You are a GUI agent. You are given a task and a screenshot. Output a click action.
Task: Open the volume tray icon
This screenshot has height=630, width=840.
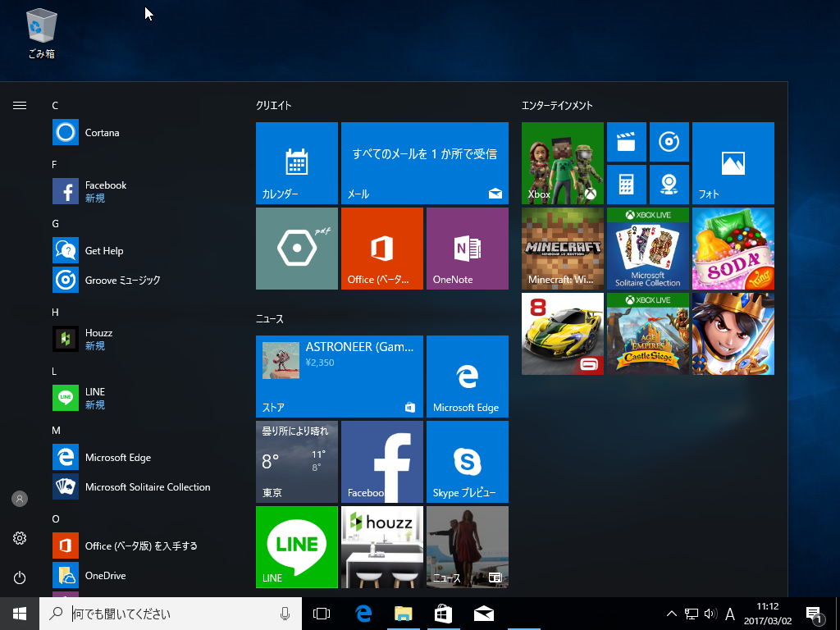[x=710, y=614]
